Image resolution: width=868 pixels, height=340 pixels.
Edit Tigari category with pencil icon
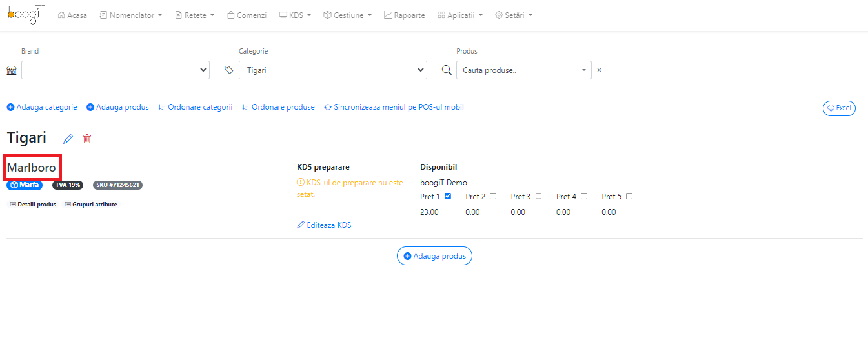(68, 139)
